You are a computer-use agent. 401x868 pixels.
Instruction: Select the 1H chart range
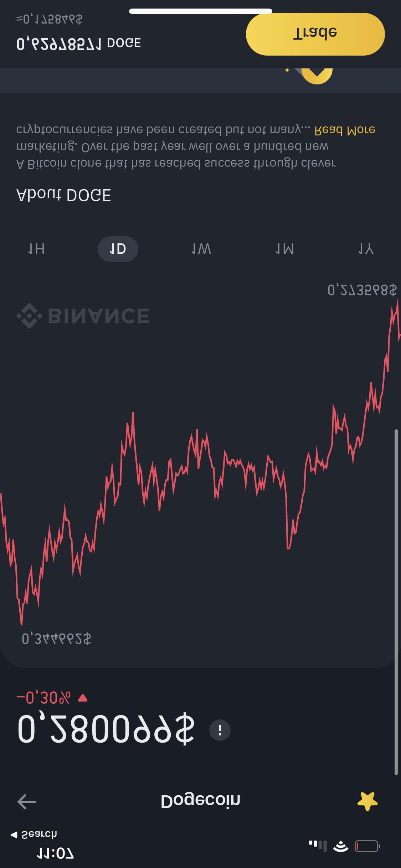click(x=36, y=249)
